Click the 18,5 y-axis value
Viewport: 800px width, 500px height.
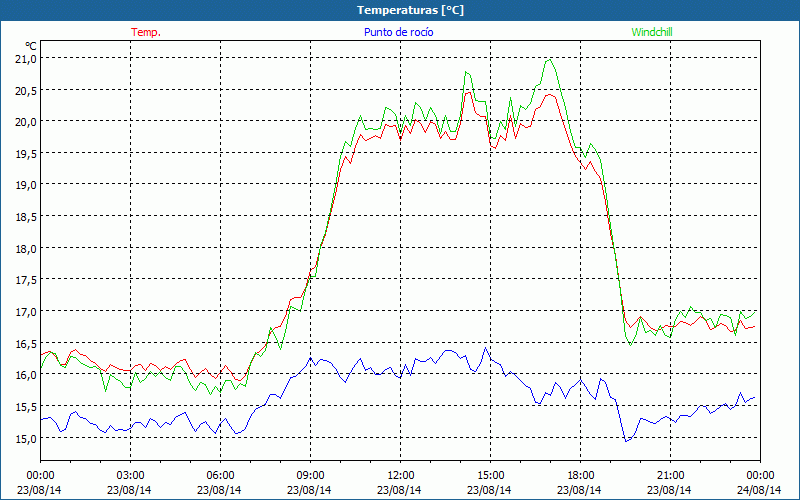click(26, 217)
